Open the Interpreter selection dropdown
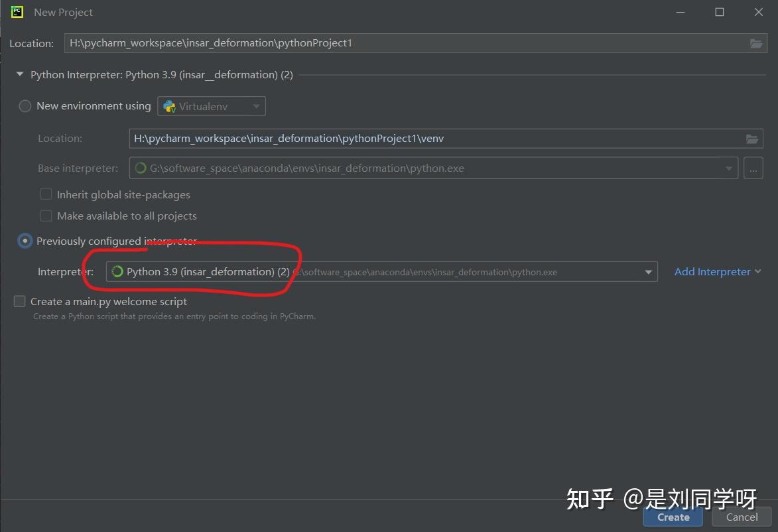Screen dimensions: 778x532 coord(648,271)
